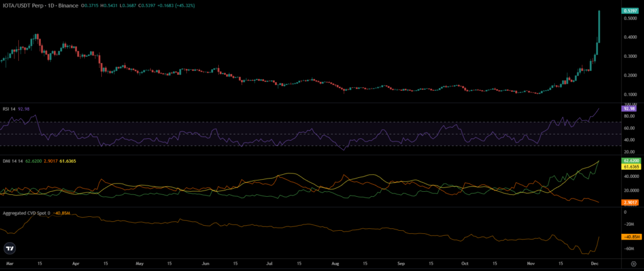The height and width of the screenshot is (271, 644).
Task: Click DMI legend value 61.6365
Action: click(x=67, y=162)
